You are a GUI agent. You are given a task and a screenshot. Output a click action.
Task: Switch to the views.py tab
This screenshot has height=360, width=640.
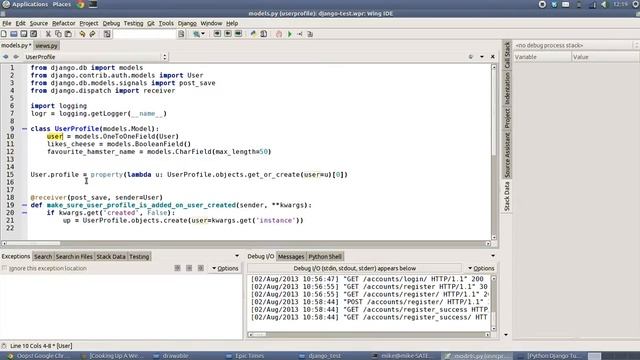point(46,46)
